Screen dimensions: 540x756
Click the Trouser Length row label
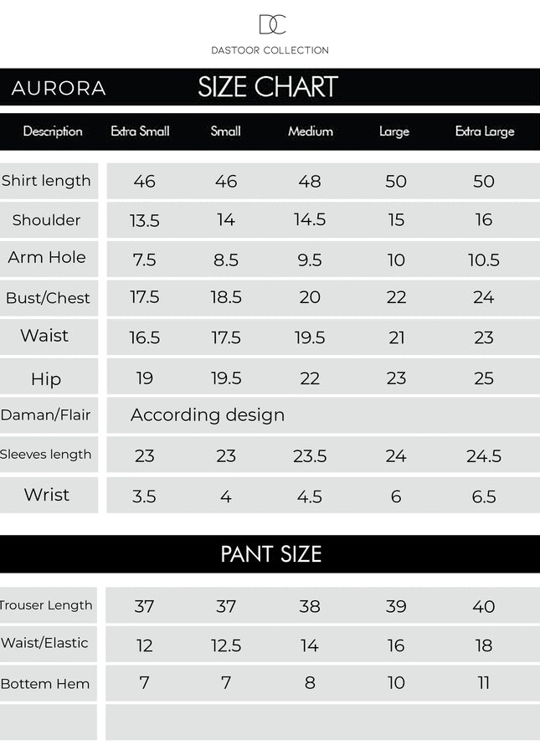pos(47,605)
